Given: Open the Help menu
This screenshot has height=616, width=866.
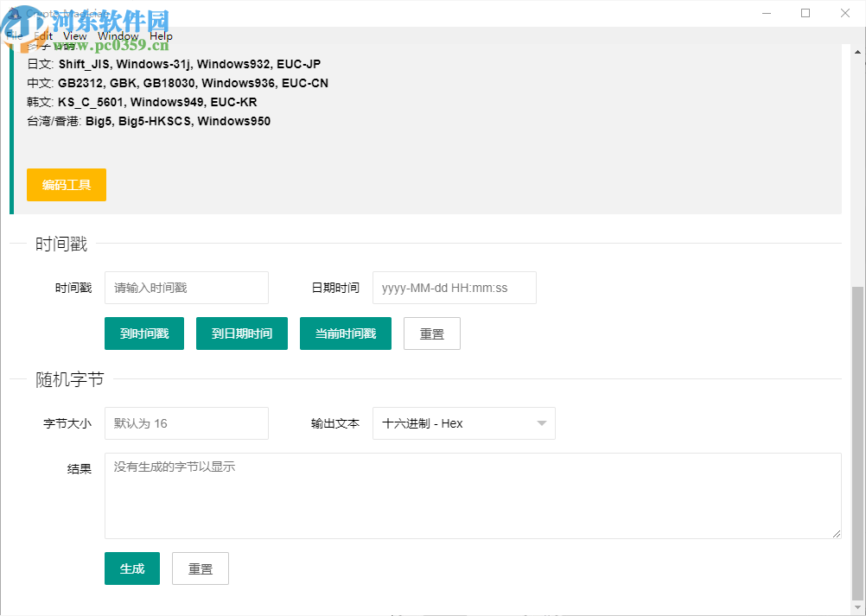Looking at the screenshot, I should tap(161, 35).
